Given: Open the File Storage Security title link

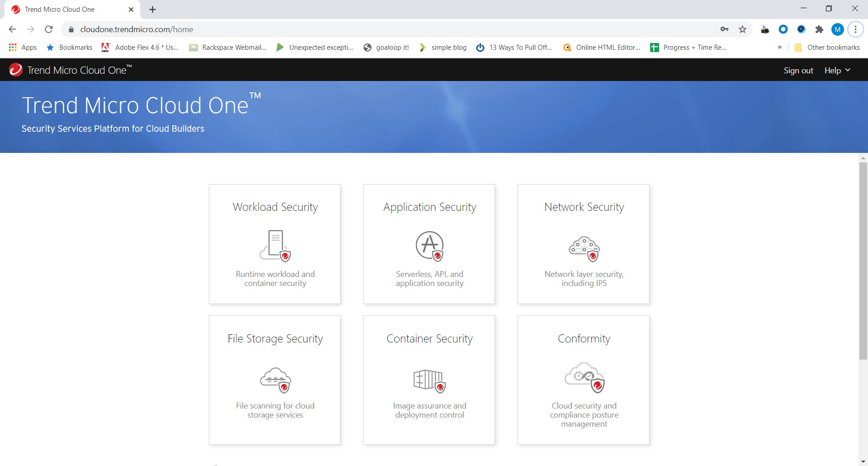Looking at the screenshot, I should coord(275,338).
